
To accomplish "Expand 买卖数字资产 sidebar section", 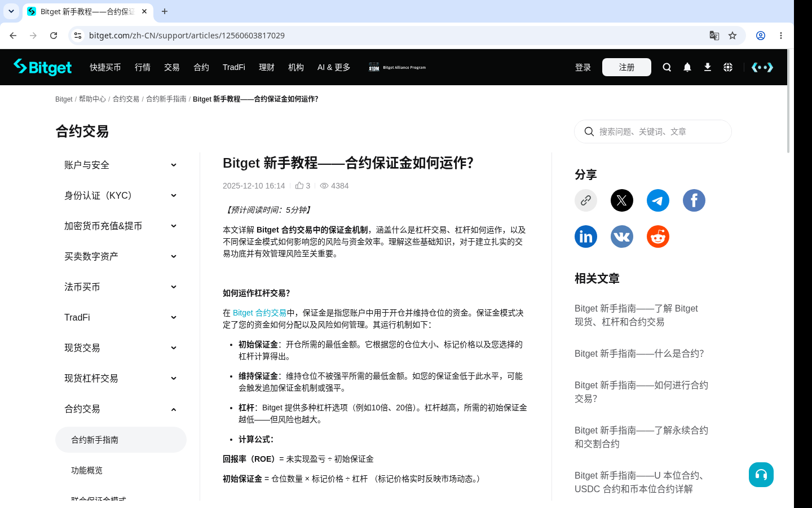I will 121,256.
